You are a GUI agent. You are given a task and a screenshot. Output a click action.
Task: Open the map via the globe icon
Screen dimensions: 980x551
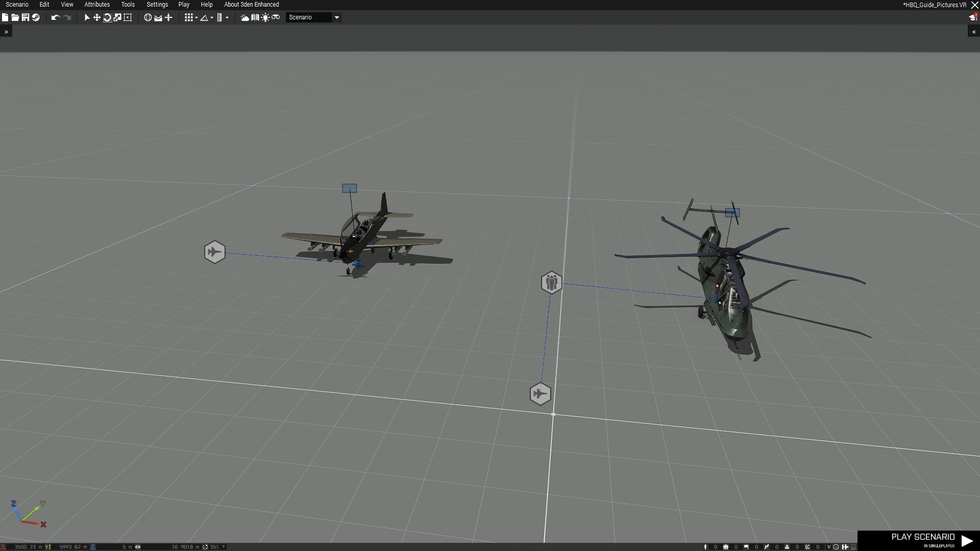148,17
